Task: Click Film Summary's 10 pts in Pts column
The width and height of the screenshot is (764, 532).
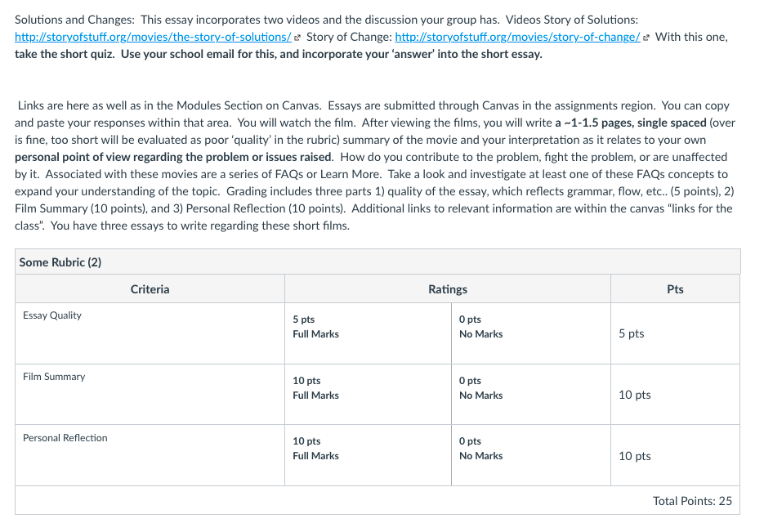Action: pyautogui.click(x=635, y=395)
